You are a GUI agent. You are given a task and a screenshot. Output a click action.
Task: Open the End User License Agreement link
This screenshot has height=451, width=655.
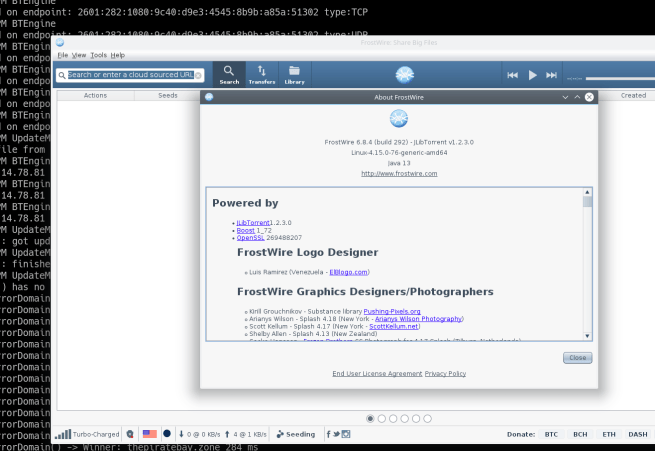tap(376, 373)
